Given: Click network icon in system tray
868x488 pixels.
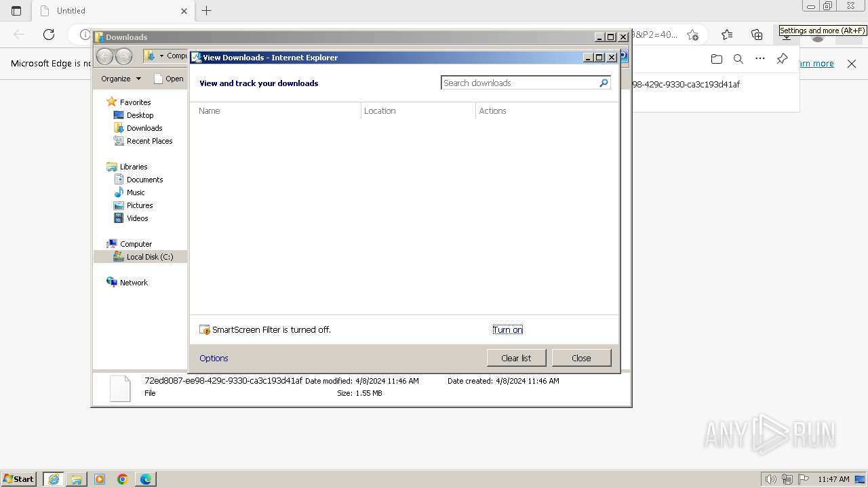Looking at the screenshot, I should (x=787, y=479).
